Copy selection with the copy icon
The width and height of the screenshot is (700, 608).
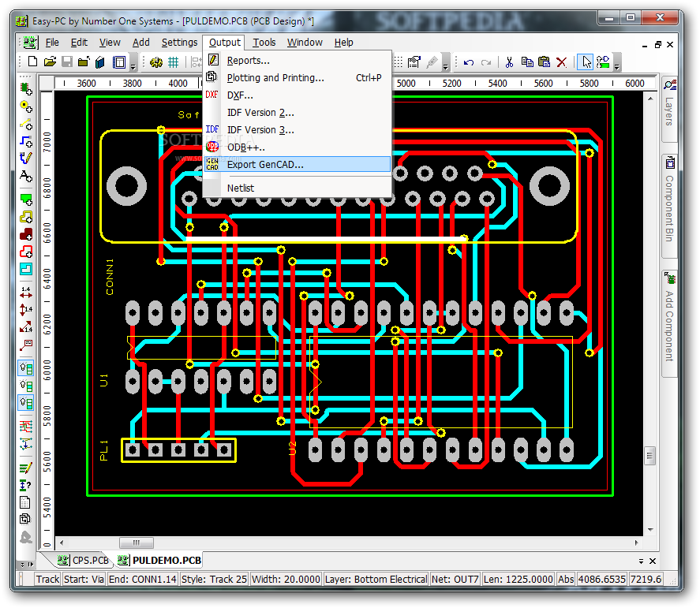tap(527, 62)
